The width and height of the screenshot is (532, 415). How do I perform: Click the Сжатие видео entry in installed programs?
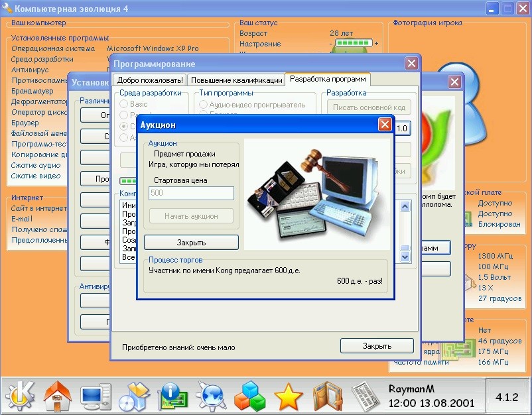tap(36, 176)
